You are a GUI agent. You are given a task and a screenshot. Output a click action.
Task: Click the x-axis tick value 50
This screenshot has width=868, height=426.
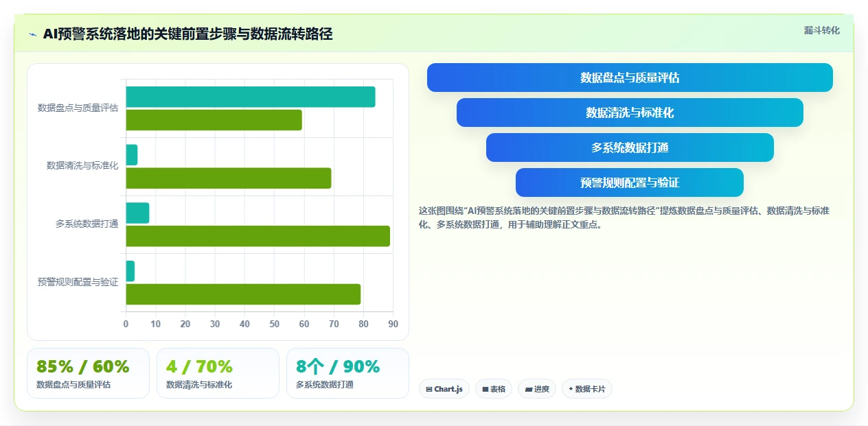[275, 324]
